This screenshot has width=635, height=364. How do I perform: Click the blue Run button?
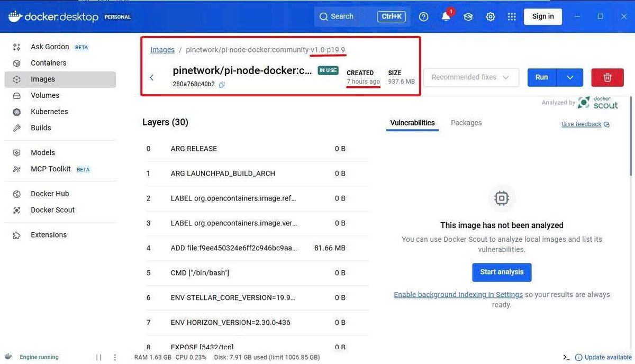coord(542,77)
